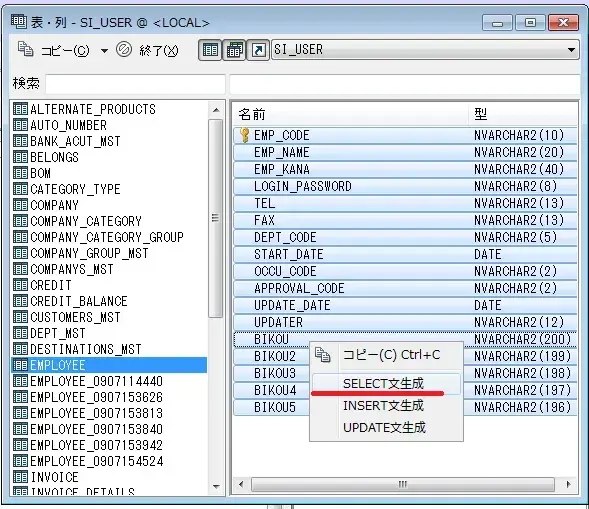The height and width of the screenshot is (509, 589).
Task: Select EMPLOYEE_0907154524 table
Action: click(96, 461)
